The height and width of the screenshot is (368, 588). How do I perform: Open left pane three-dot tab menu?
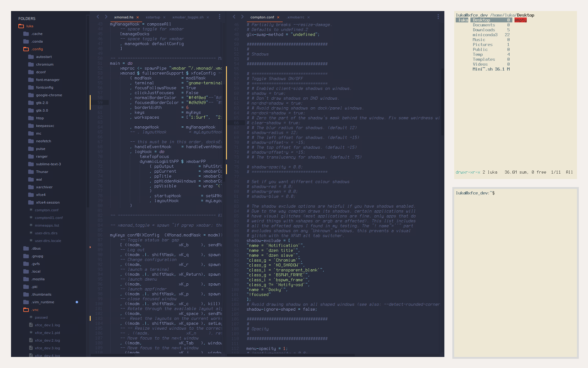[x=219, y=17]
